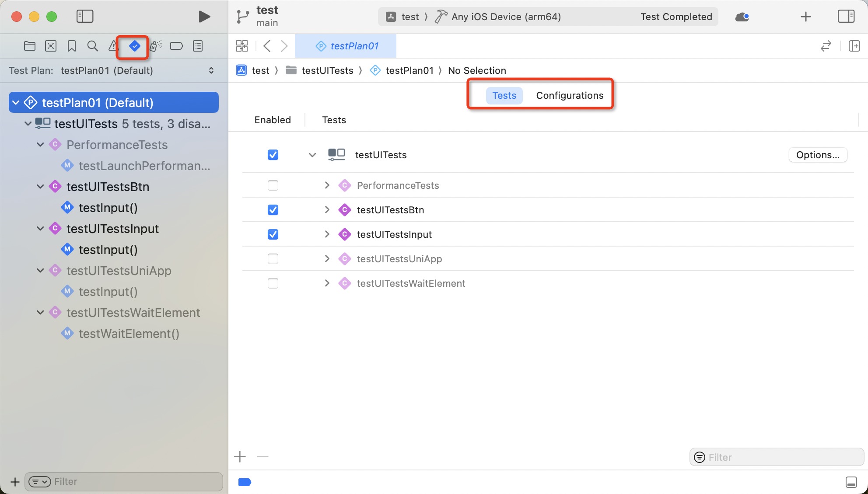Viewport: 868px width, 494px height.
Task: Switch to the Configurations segment
Action: (x=570, y=95)
